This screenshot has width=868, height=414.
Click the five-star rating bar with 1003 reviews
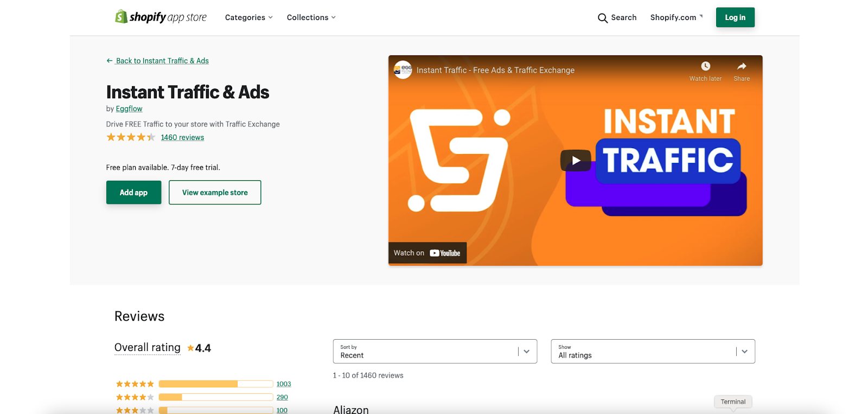(x=216, y=384)
